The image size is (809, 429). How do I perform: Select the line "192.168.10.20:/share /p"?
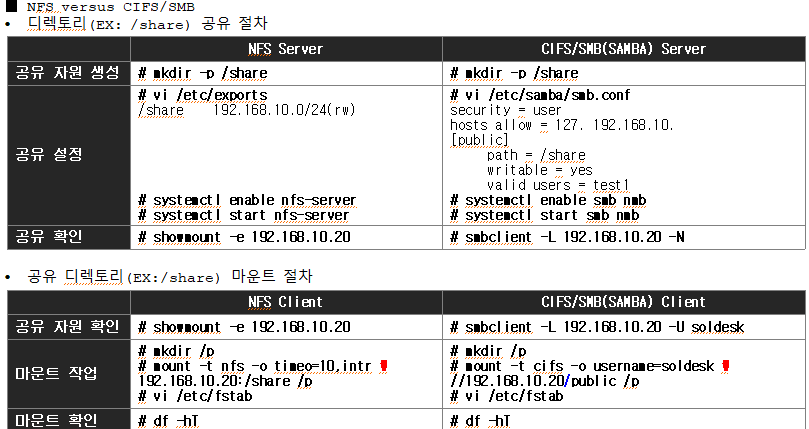click(225, 382)
